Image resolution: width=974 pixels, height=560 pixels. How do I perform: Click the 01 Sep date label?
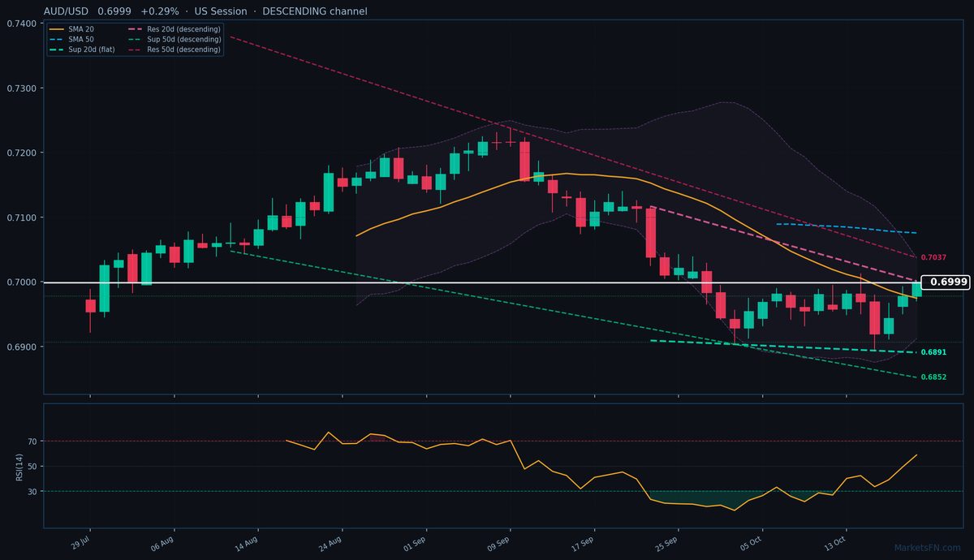(415, 542)
